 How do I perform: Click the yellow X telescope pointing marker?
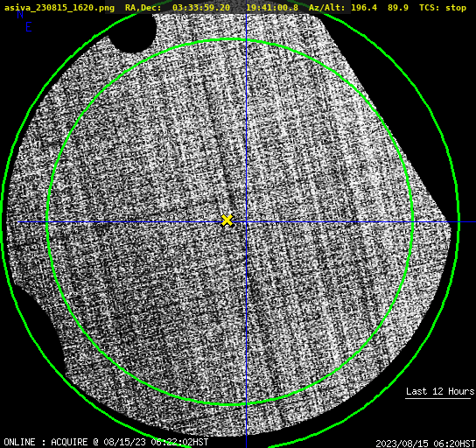tap(227, 220)
